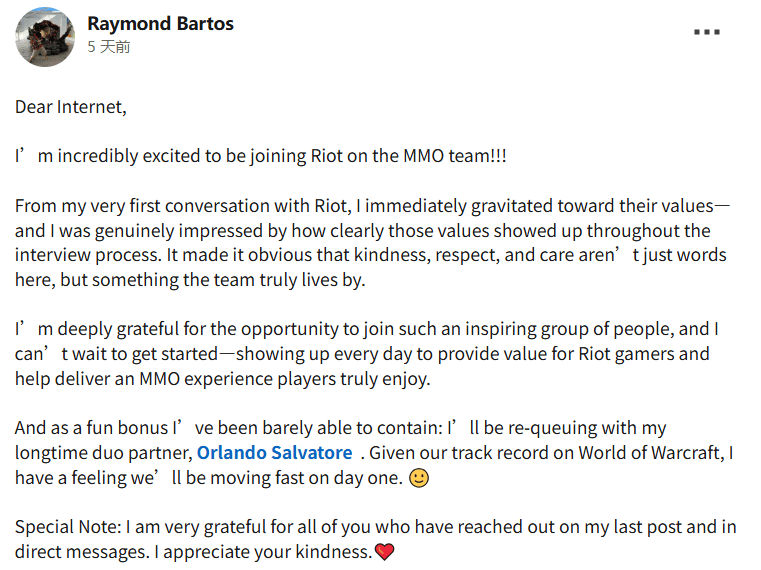This screenshot has height=570, width=761.
Task: Open the Orlando Salvatore mention link
Action: tap(274, 453)
